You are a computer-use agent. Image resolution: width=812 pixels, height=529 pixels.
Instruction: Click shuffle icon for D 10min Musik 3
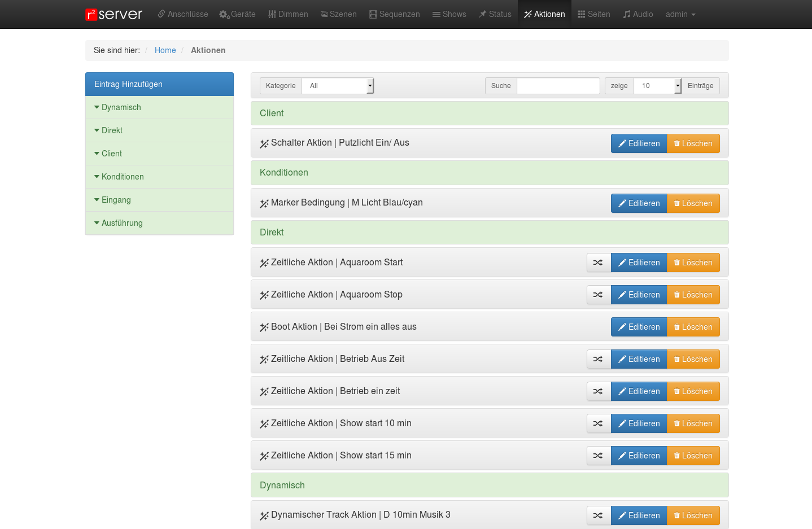(598, 515)
